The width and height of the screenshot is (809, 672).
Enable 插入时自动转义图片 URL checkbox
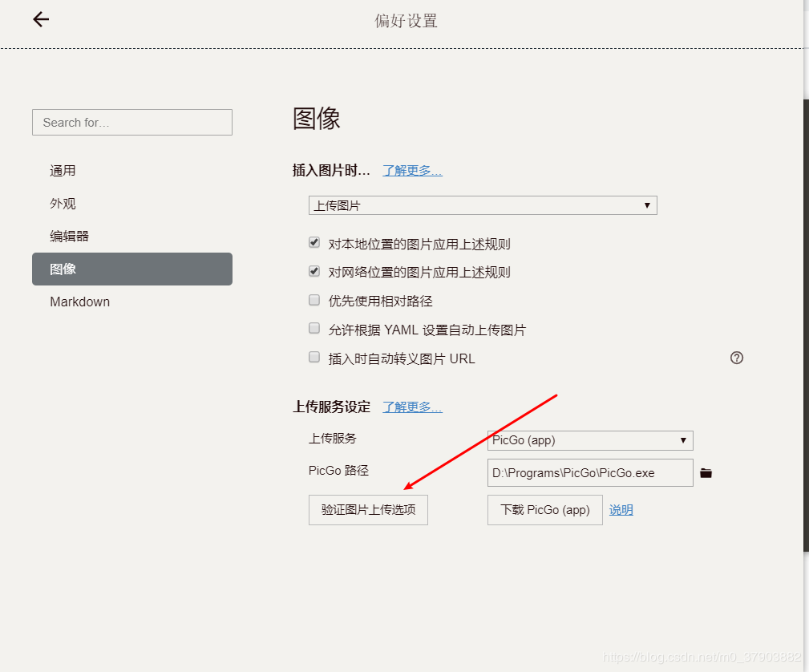[313, 357]
